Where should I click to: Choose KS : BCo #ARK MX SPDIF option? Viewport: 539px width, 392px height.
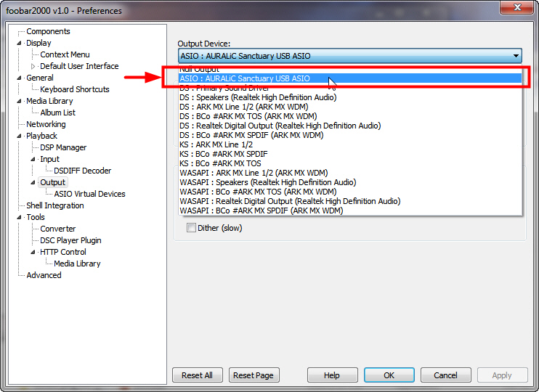point(350,154)
